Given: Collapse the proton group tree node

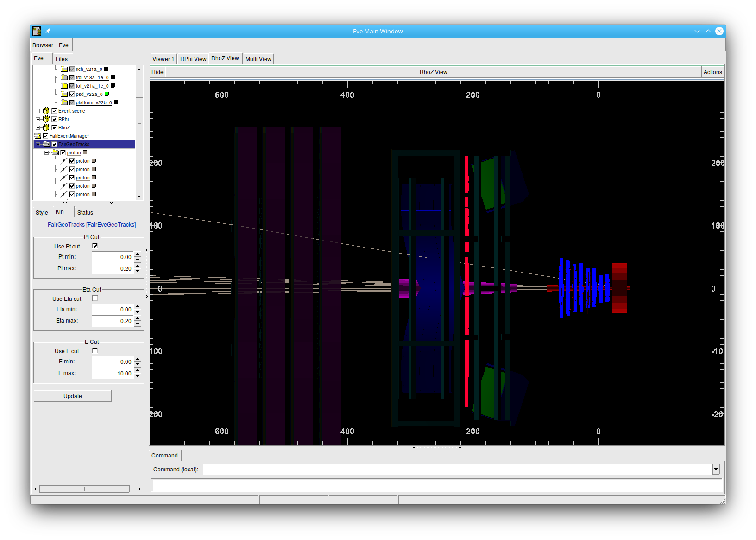Looking at the screenshot, I should coord(46,152).
